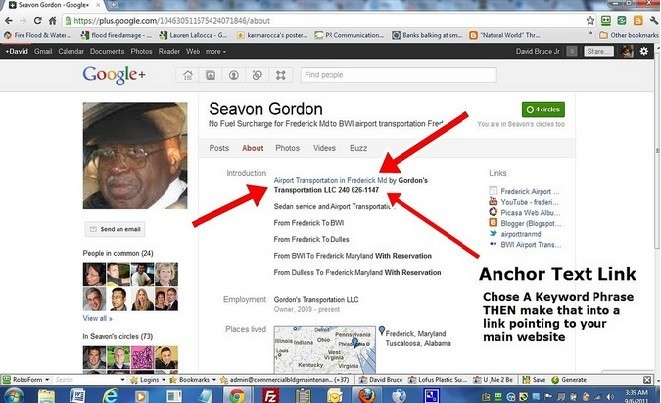The image size is (661, 403).
Task: Select the About profile tab
Action: pos(253,148)
